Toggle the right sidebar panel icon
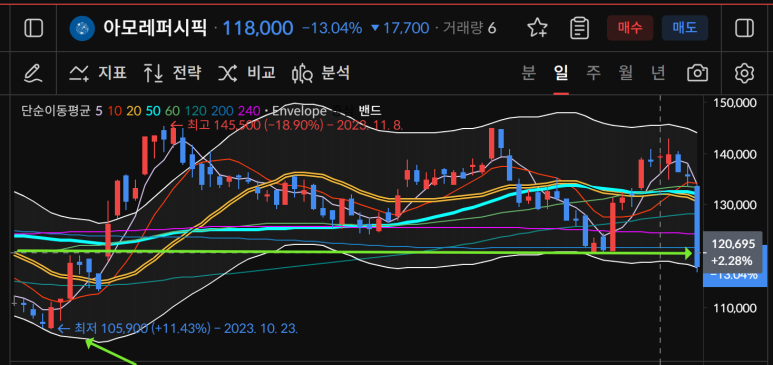773x365 pixels. tap(744, 28)
